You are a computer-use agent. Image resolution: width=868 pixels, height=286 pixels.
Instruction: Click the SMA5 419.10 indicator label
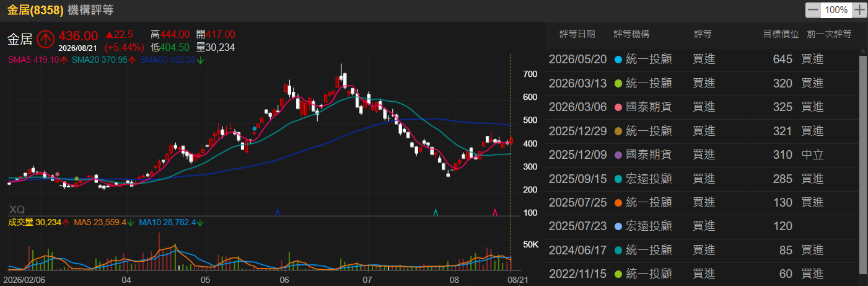(37, 60)
